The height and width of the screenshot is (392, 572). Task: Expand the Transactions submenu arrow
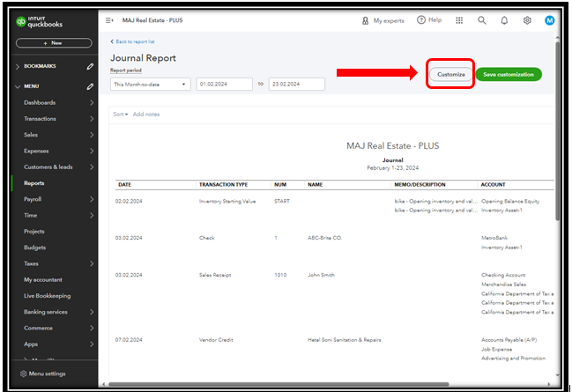(x=92, y=119)
